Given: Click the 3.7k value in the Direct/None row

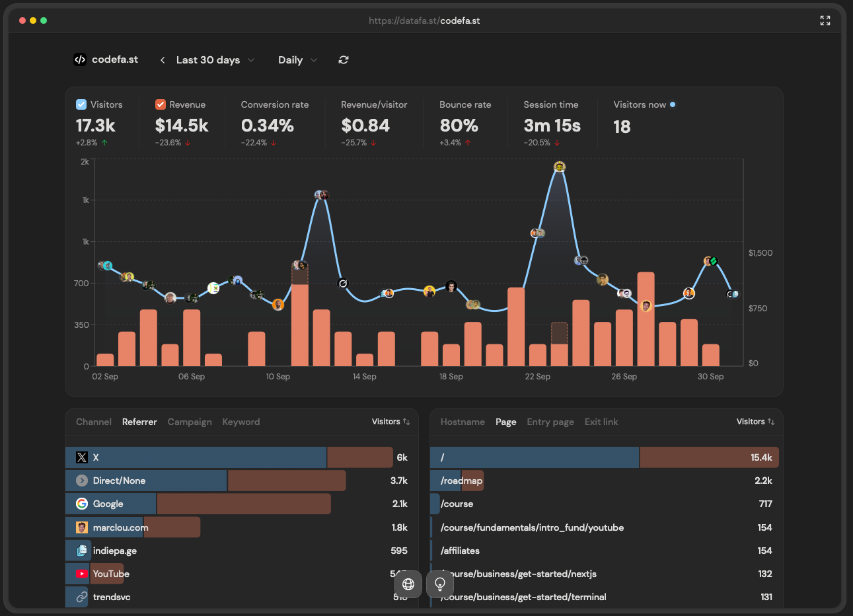Looking at the screenshot, I should click(x=399, y=481).
